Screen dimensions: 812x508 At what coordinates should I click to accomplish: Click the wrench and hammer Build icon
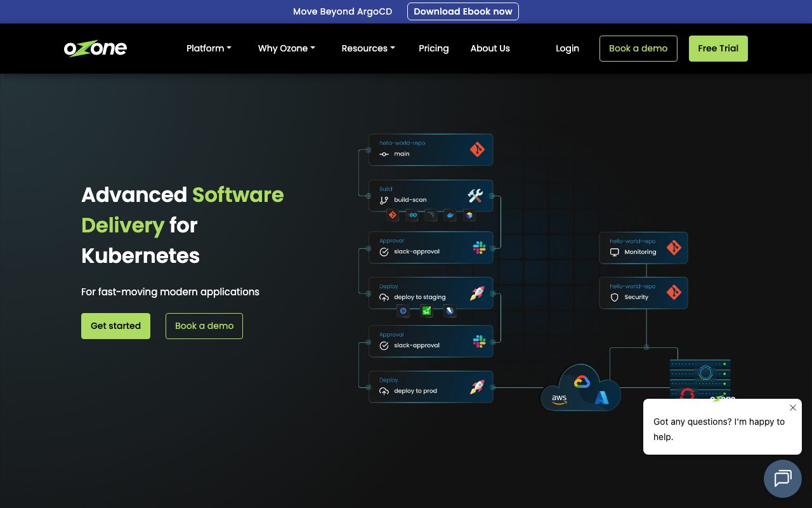[475, 196]
